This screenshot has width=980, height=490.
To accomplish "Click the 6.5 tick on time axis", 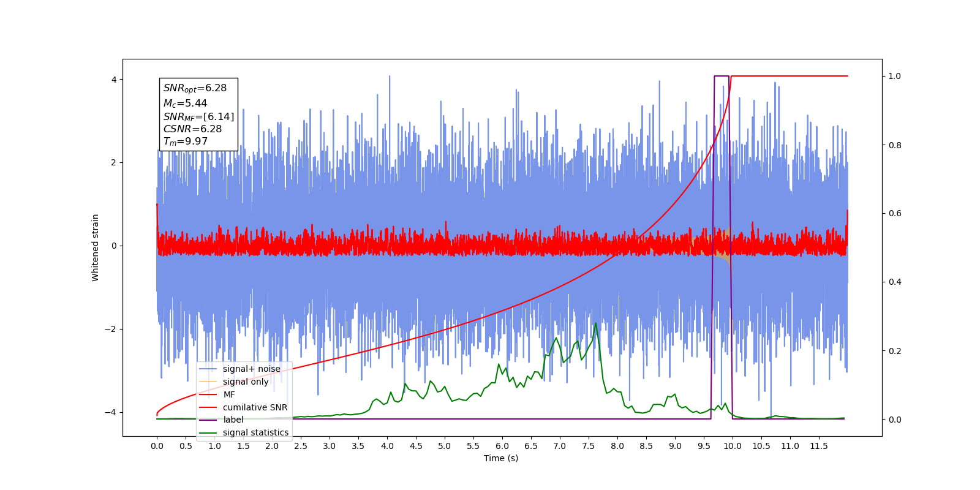I will pos(531,446).
